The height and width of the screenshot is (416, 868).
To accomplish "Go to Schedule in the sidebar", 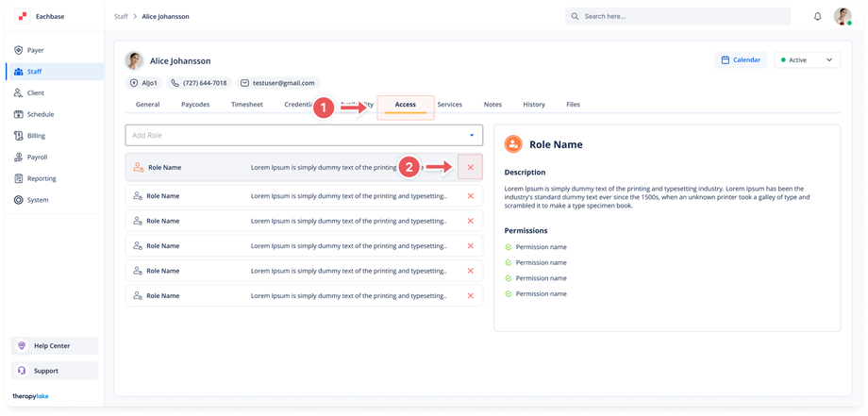I will (40, 114).
